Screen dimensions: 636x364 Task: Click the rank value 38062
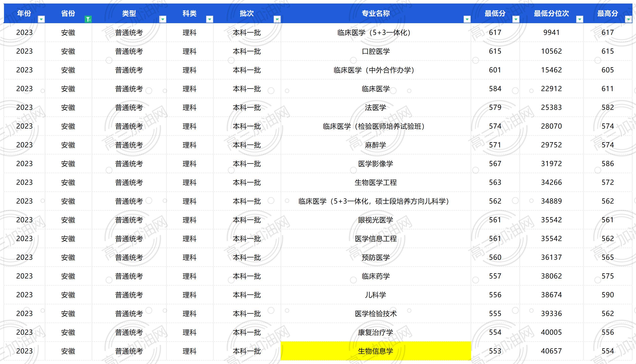pyautogui.click(x=551, y=276)
